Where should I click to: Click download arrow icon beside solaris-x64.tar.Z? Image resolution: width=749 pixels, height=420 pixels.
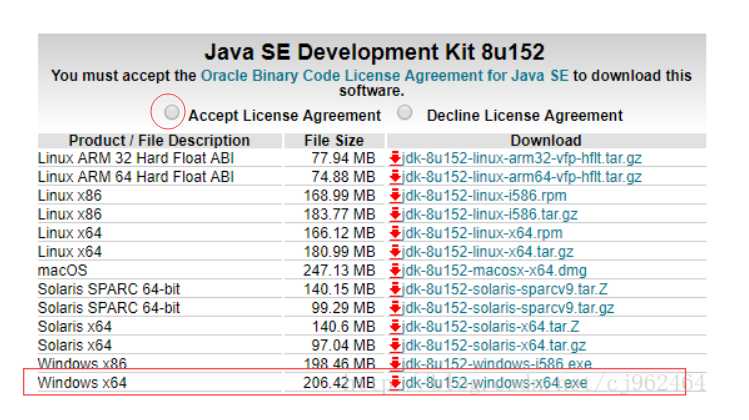(395, 326)
